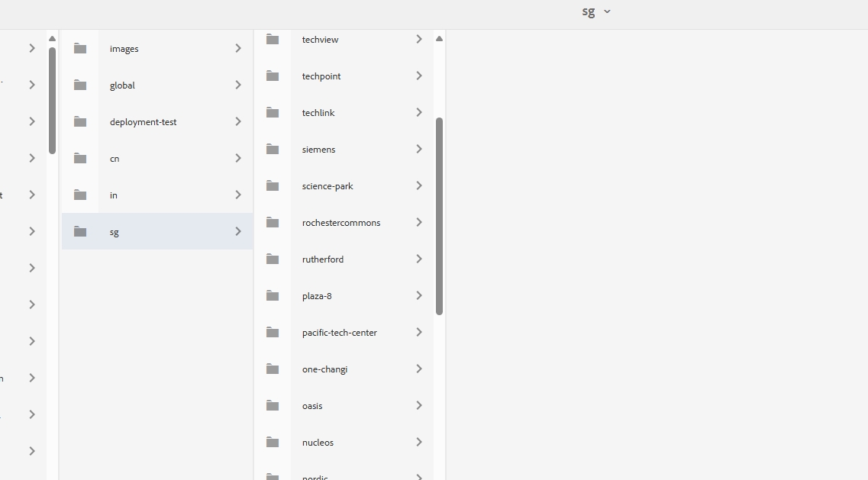Image resolution: width=868 pixels, height=480 pixels.
Task: Select the plaza-8 folder
Action: [x=317, y=296]
